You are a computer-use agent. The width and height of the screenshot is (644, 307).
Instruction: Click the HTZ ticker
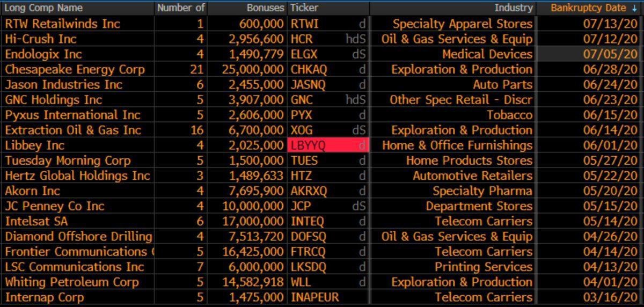point(301,176)
